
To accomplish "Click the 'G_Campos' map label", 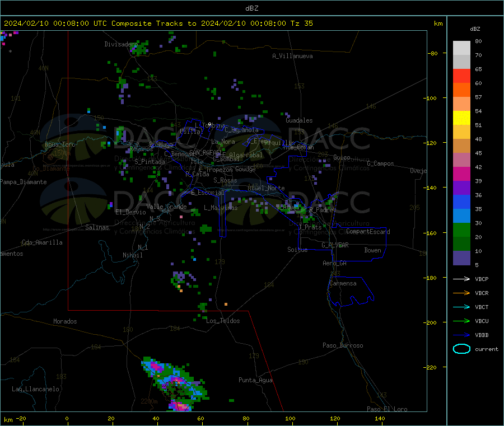I will [x=380, y=163].
